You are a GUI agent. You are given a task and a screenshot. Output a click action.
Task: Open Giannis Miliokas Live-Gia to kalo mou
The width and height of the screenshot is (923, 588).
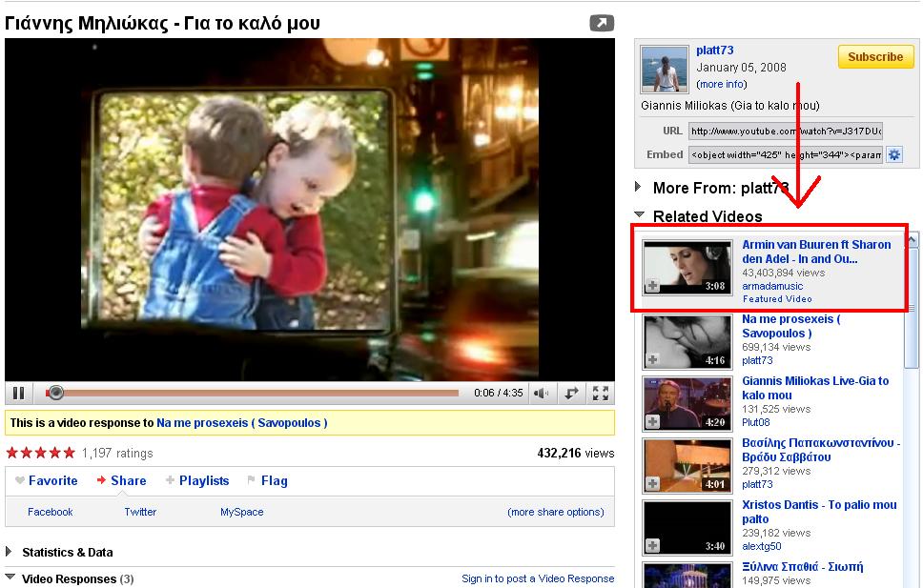[x=815, y=388]
